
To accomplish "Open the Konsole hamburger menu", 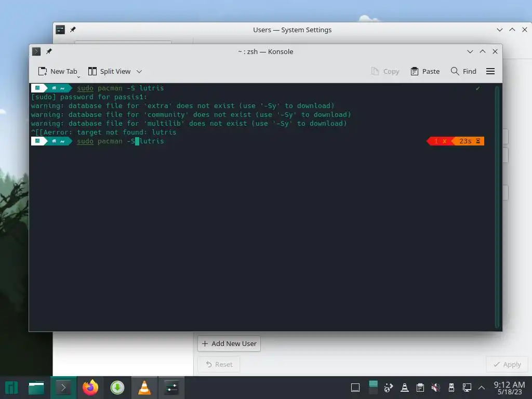I will point(490,71).
